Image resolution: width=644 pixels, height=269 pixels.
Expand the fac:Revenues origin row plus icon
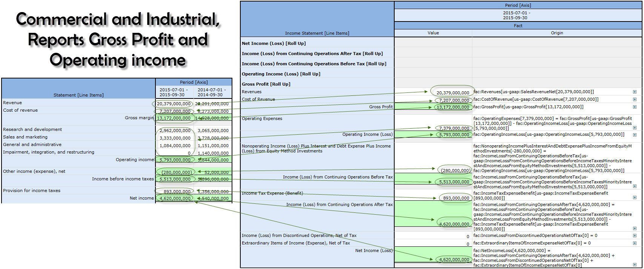coord(635,92)
